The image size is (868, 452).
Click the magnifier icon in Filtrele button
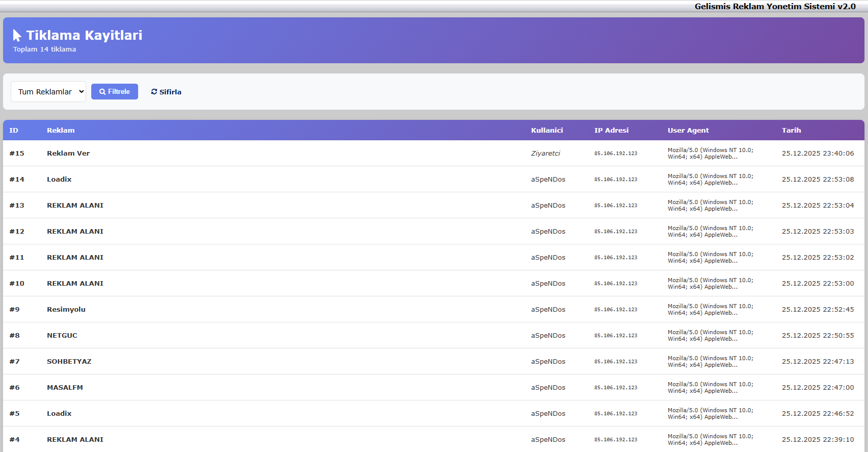tap(102, 92)
